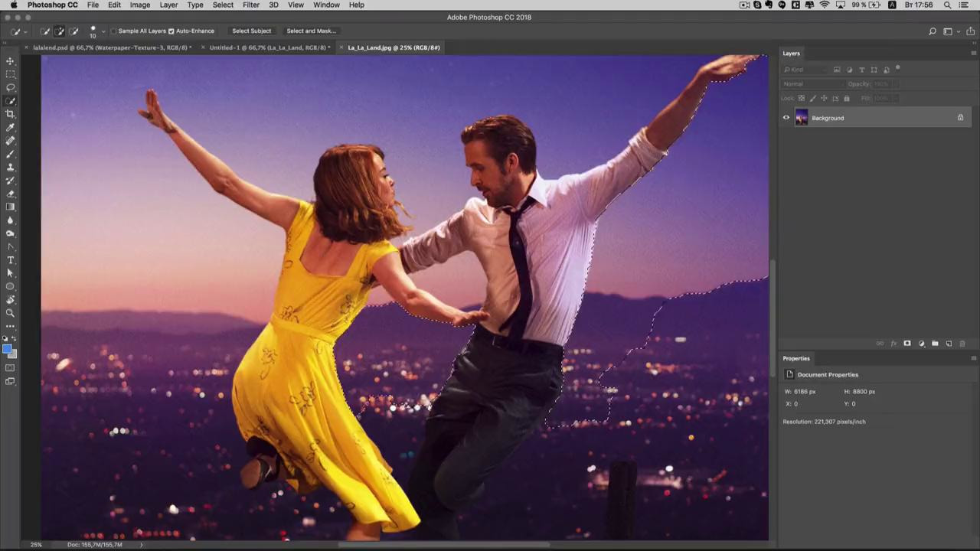This screenshot has height=551, width=980.
Task: Select the Crop tool
Action: pyautogui.click(x=10, y=114)
